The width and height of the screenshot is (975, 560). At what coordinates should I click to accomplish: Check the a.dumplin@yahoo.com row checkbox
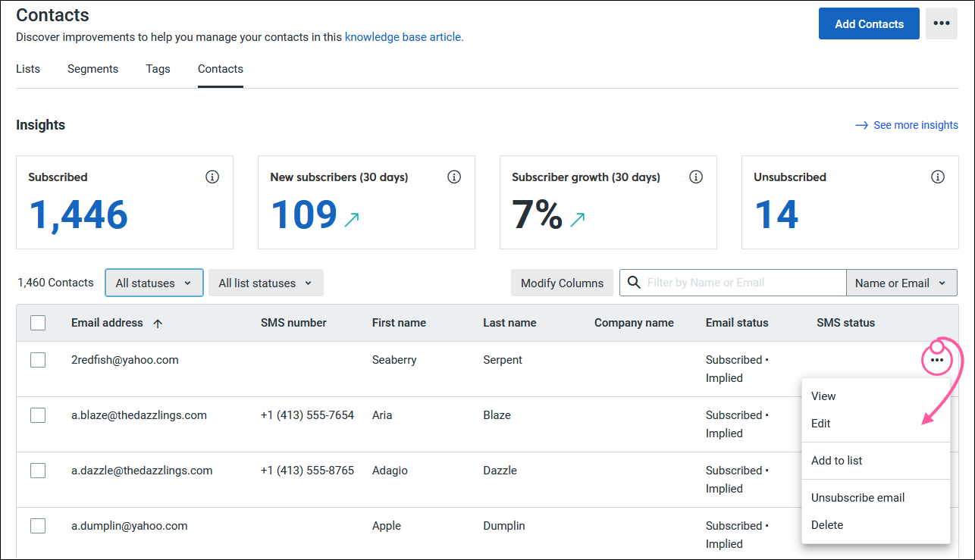[x=38, y=526]
